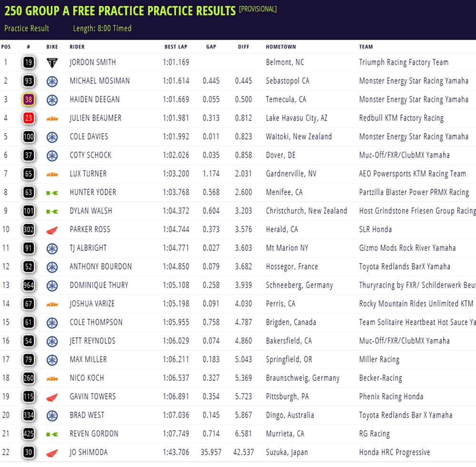Select rider name Haiden Deegan
Viewport: 476px width, 467px height.
95,99
